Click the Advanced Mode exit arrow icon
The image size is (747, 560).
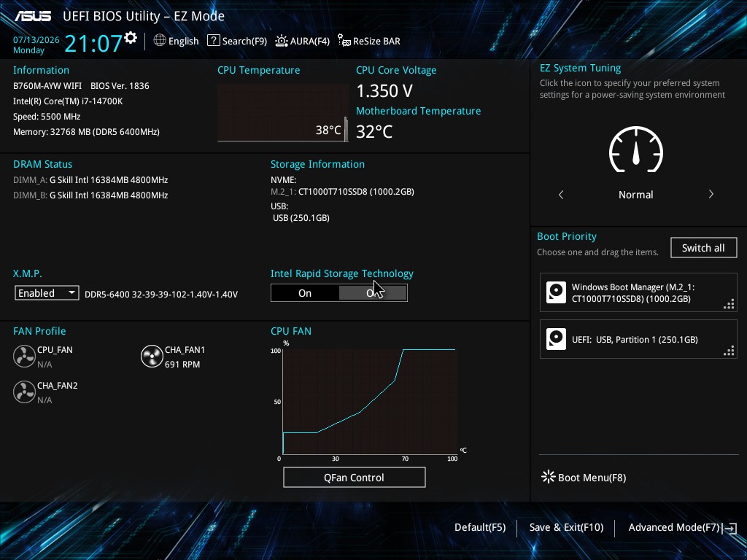pos(729,528)
